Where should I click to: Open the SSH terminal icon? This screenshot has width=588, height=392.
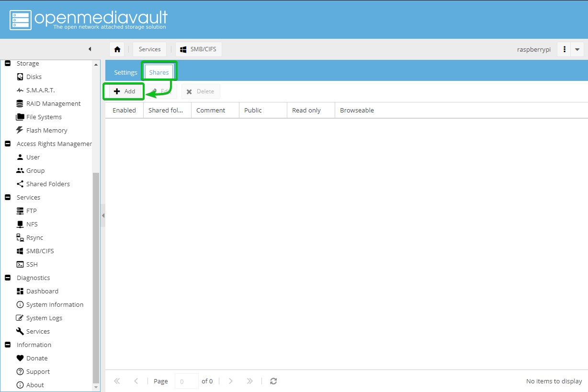20,264
